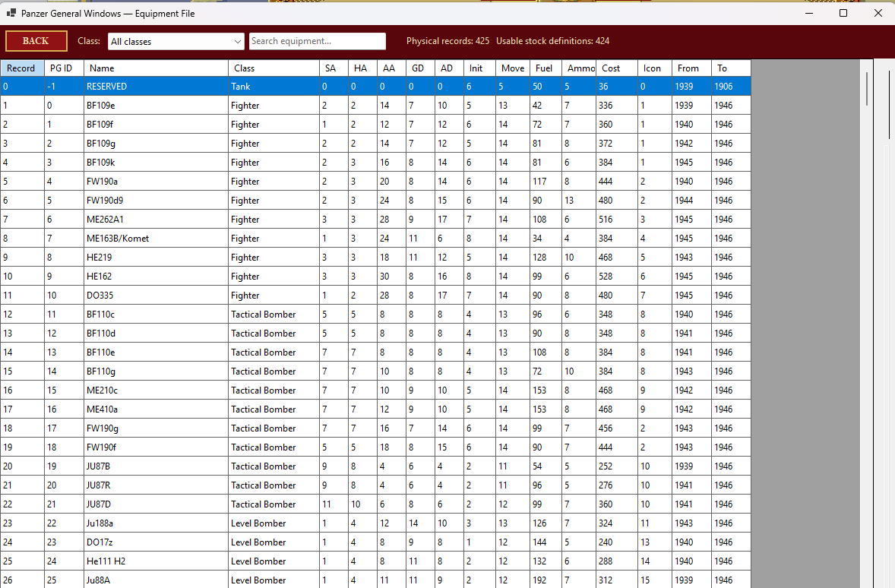This screenshot has height=588, width=895.
Task: Sort by Record column header
Action: pos(22,68)
